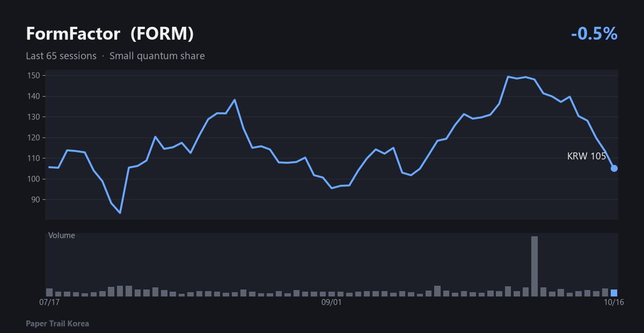Click the final price dot marker
644x333 pixels.
click(x=614, y=169)
